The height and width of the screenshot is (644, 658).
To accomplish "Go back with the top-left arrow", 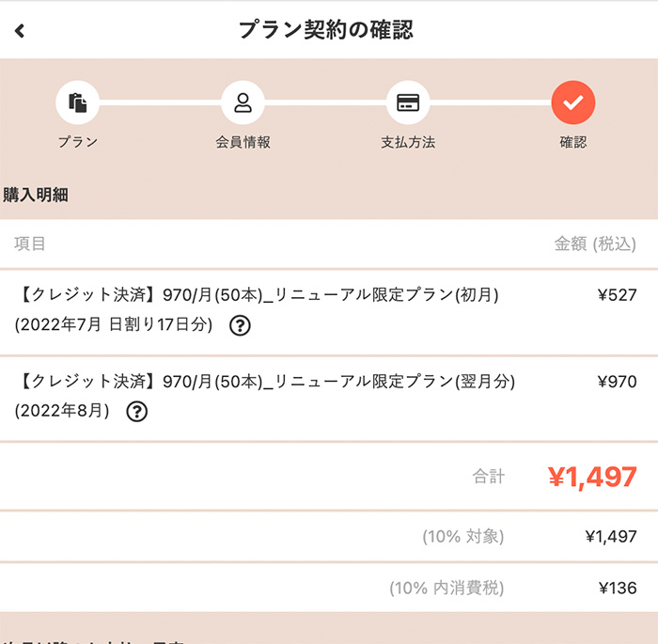I will point(20,31).
